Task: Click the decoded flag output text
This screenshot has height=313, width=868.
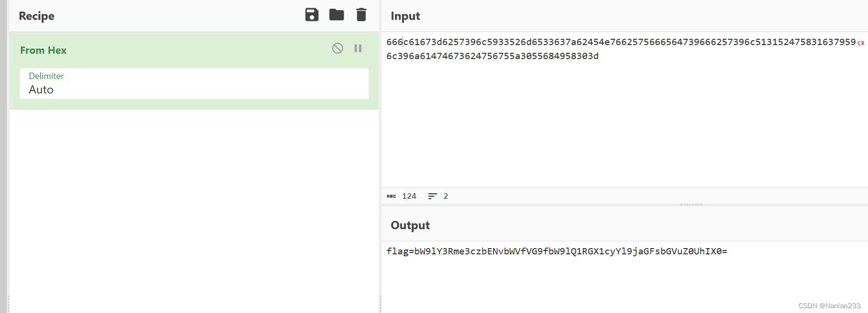Action: [x=557, y=251]
